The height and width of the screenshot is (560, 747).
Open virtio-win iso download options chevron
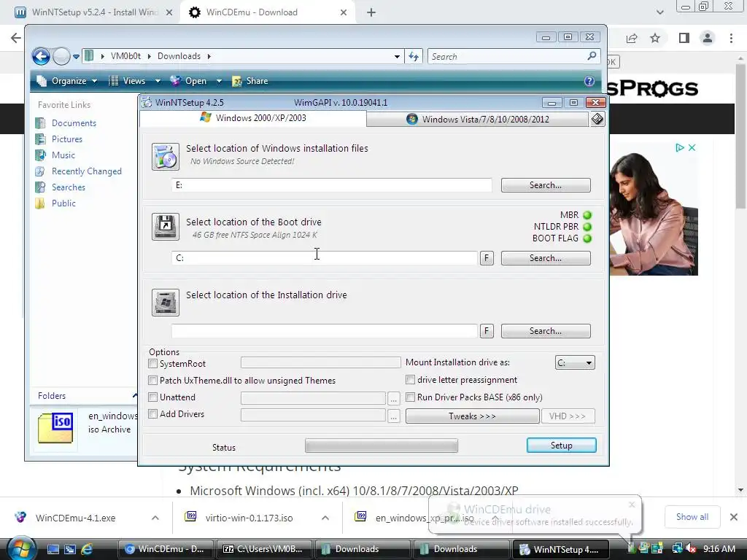(x=325, y=518)
